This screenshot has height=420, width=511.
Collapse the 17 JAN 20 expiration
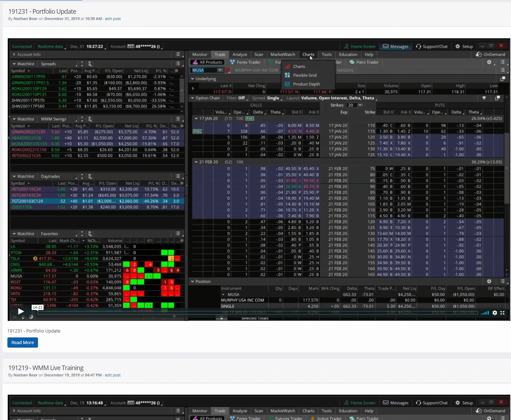[196, 118]
